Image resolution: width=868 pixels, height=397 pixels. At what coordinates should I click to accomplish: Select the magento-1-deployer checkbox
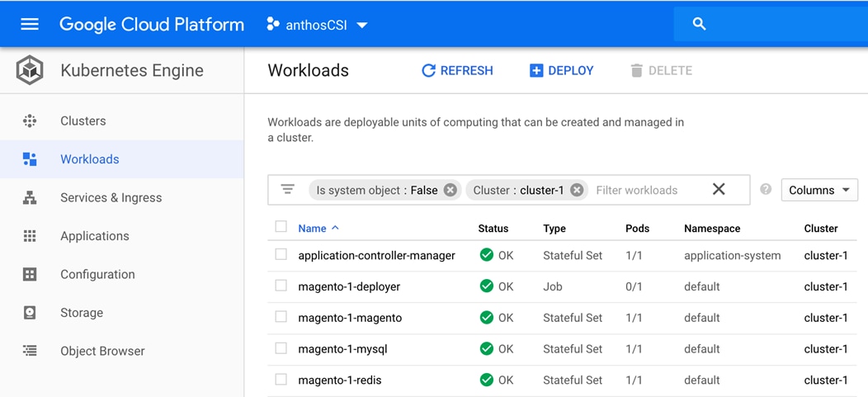tap(281, 286)
